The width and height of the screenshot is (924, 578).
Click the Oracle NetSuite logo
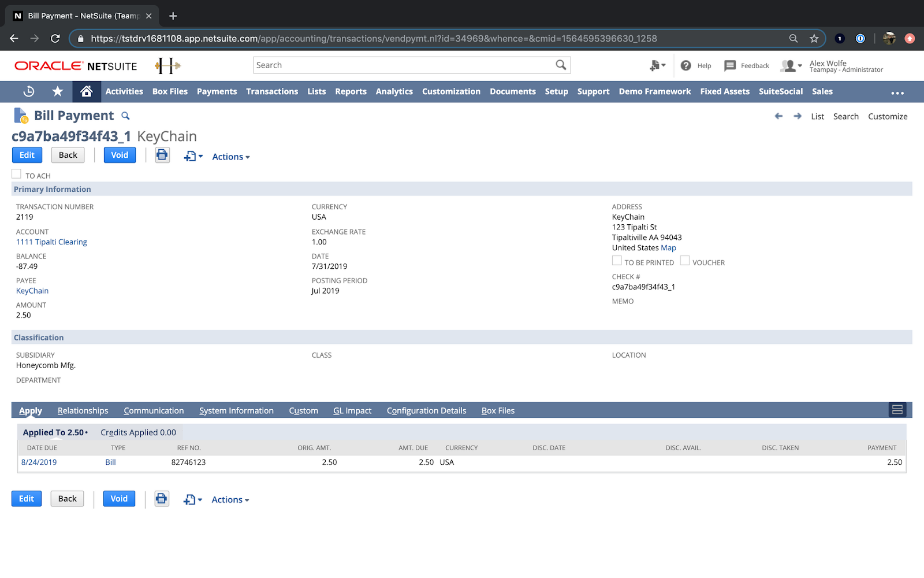[76, 66]
